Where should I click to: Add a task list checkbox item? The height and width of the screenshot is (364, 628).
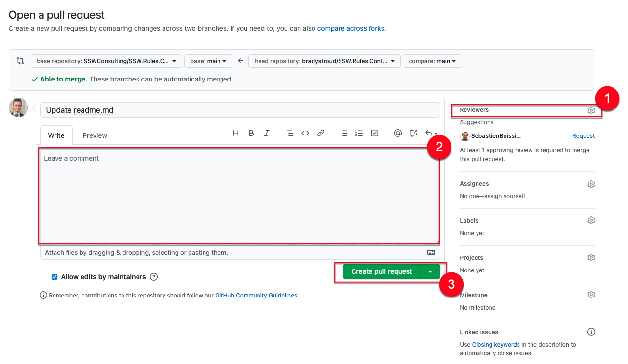pyautogui.click(x=375, y=134)
